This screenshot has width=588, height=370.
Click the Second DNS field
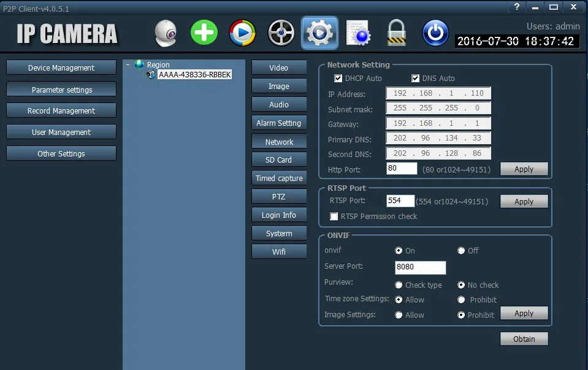coord(438,153)
